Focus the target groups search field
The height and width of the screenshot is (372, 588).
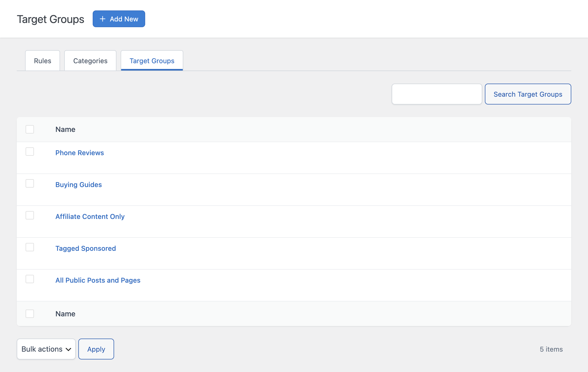point(437,94)
